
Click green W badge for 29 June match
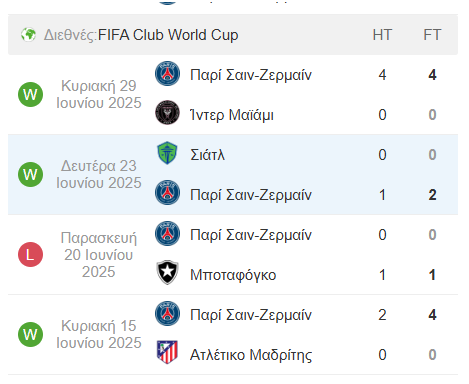click(30, 94)
